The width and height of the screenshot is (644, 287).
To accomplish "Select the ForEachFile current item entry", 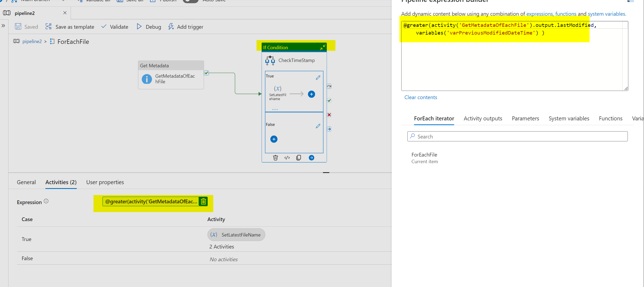I will coord(424,158).
